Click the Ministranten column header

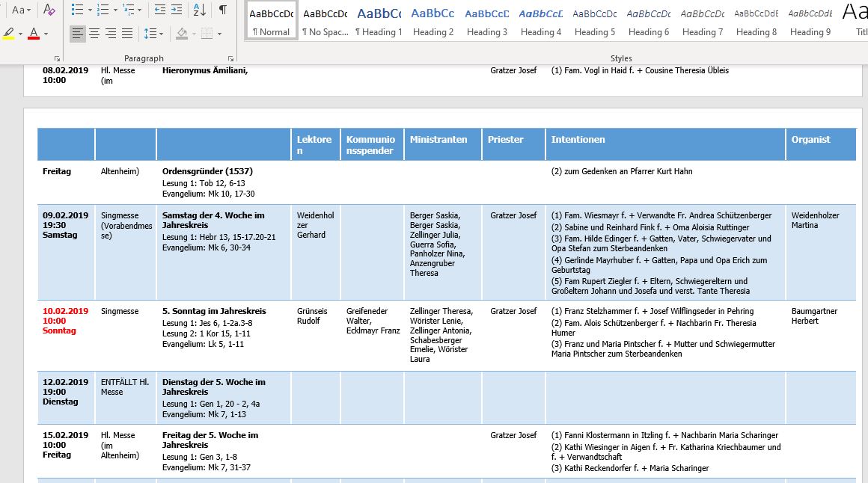[443, 145]
